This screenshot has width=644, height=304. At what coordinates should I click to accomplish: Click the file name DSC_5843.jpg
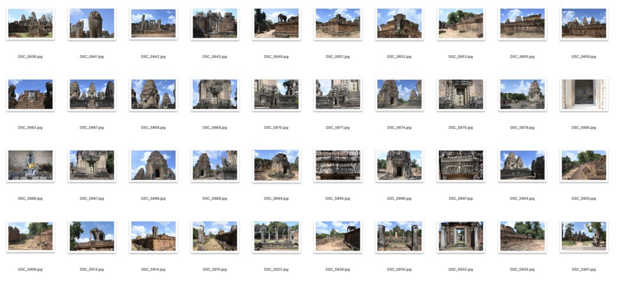click(x=215, y=57)
